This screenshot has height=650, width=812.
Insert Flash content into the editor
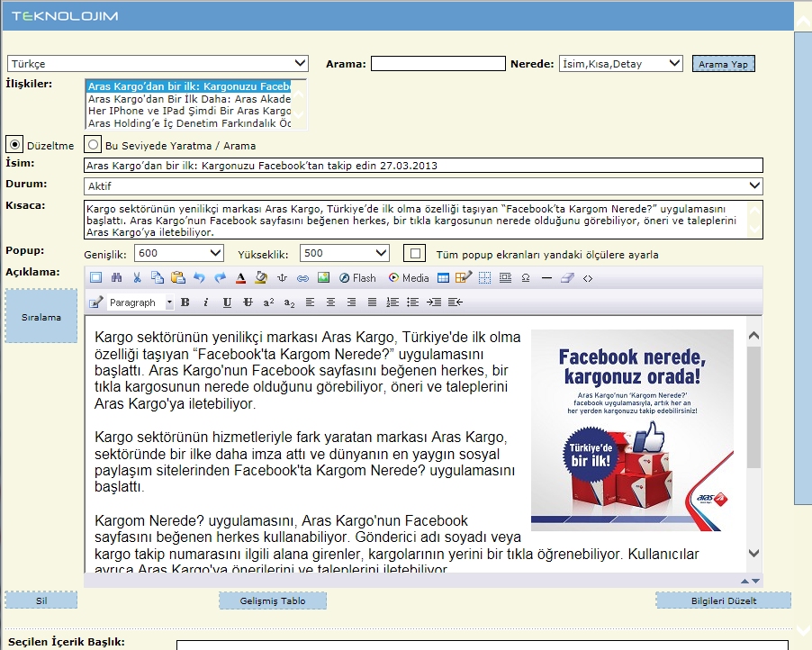coord(358,278)
